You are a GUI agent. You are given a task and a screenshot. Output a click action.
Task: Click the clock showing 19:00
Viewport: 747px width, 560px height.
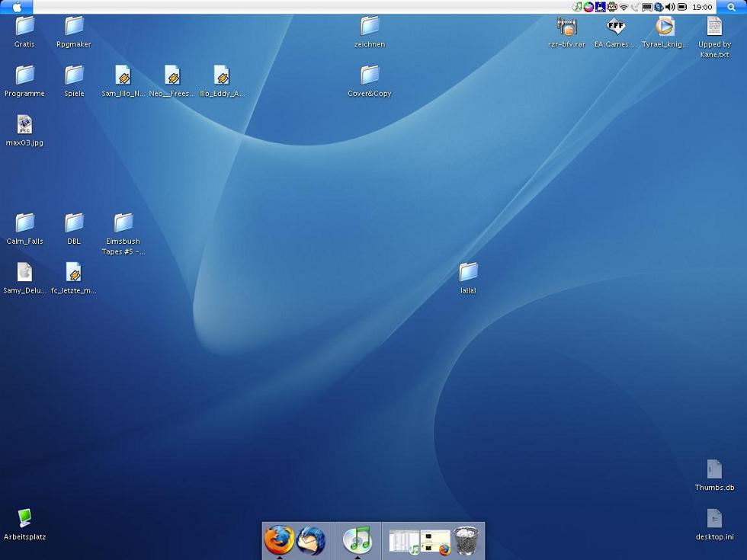coord(702,7)
